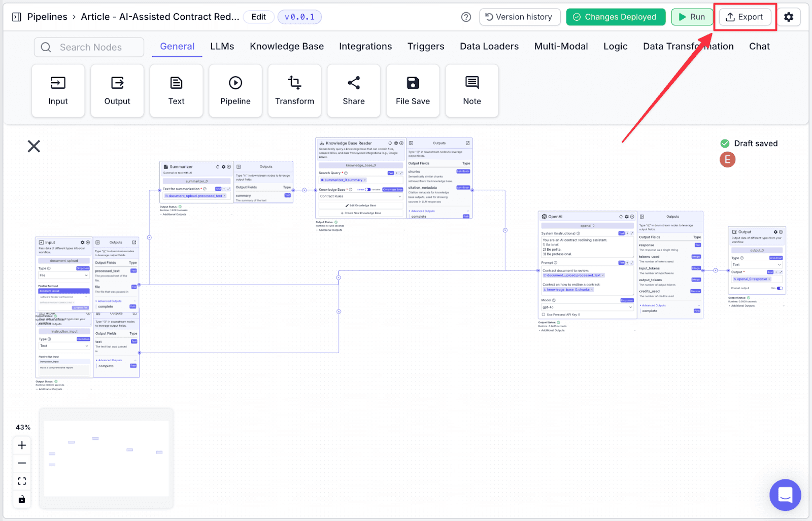The height and width of the screenshot is (521, 812).
Task: Collapse the OpenAI Outputs panel
Action: click(642, 217)
